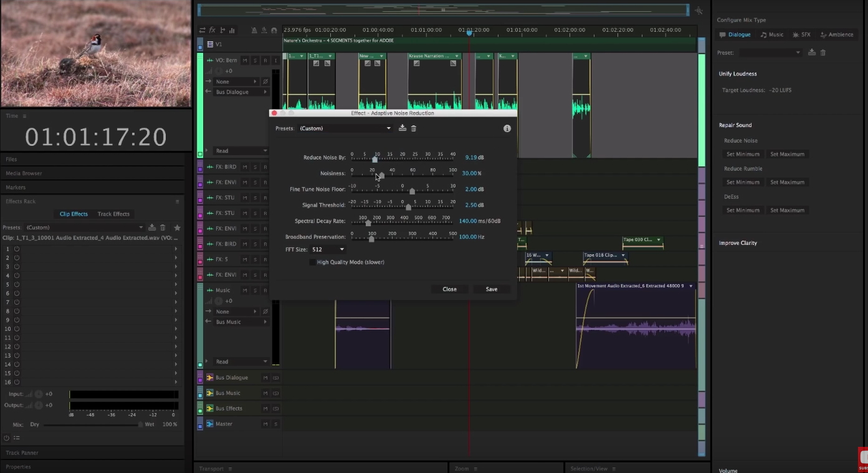Show the inputs/outputs swap-arrows icon in multitrack toolbar

coord(203,30)
